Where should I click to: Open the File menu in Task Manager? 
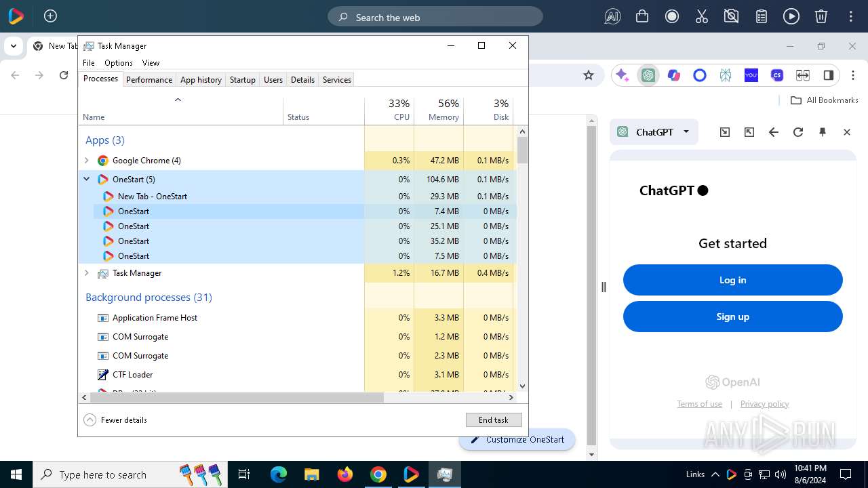click(x=89, y=63)
